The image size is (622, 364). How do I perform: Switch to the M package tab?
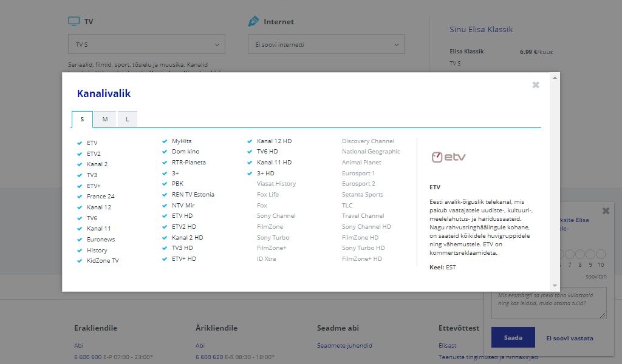point(105,120)
